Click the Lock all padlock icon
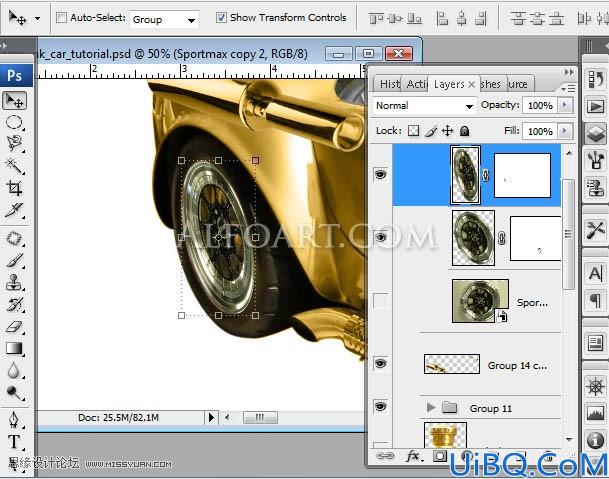The image size is (609, 479). (465, 131)
